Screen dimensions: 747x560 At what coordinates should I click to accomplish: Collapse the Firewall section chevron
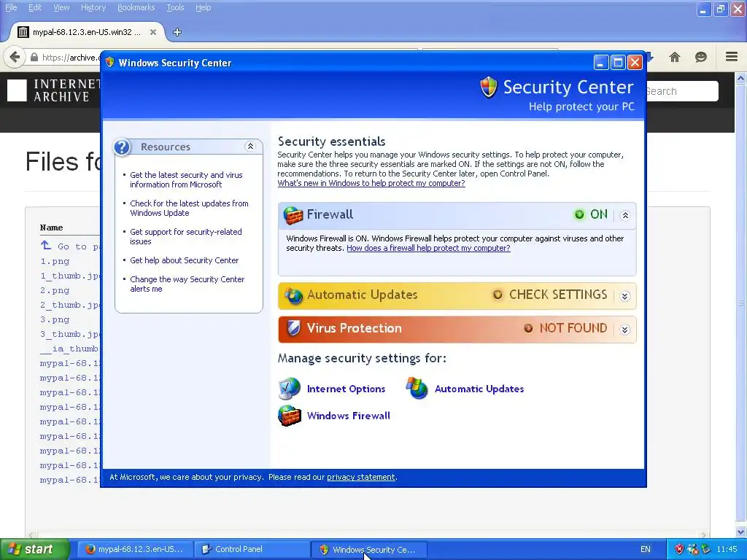(625, 216)
